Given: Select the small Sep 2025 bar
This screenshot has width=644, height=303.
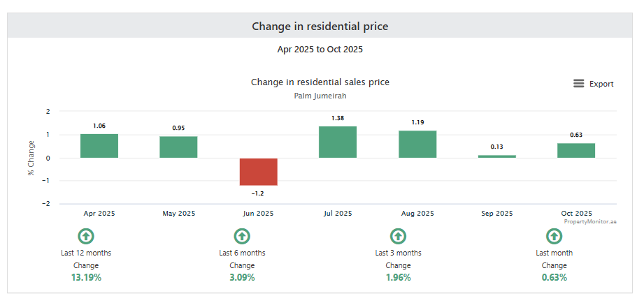Looking at the screenshot, I should click(x=497, y=156).
